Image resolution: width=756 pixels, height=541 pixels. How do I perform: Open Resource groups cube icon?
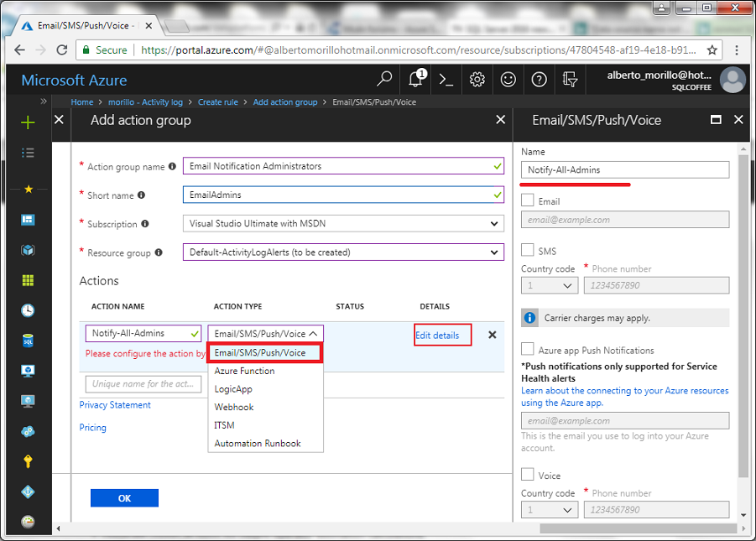click(28, 250)
